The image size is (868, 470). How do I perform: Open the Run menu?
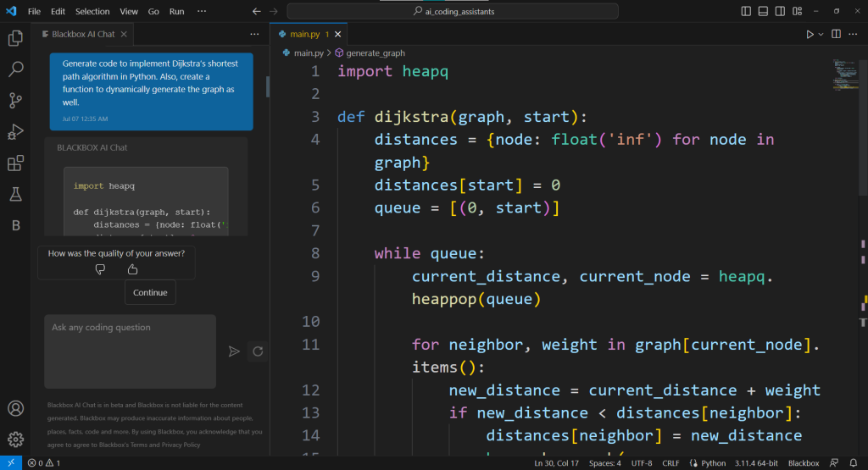(176, 11)
